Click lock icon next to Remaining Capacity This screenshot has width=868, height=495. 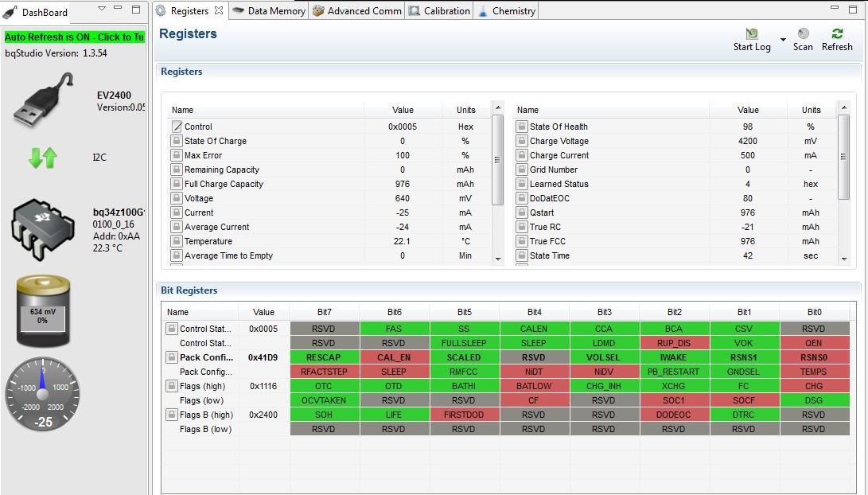[x=176, y=170]
